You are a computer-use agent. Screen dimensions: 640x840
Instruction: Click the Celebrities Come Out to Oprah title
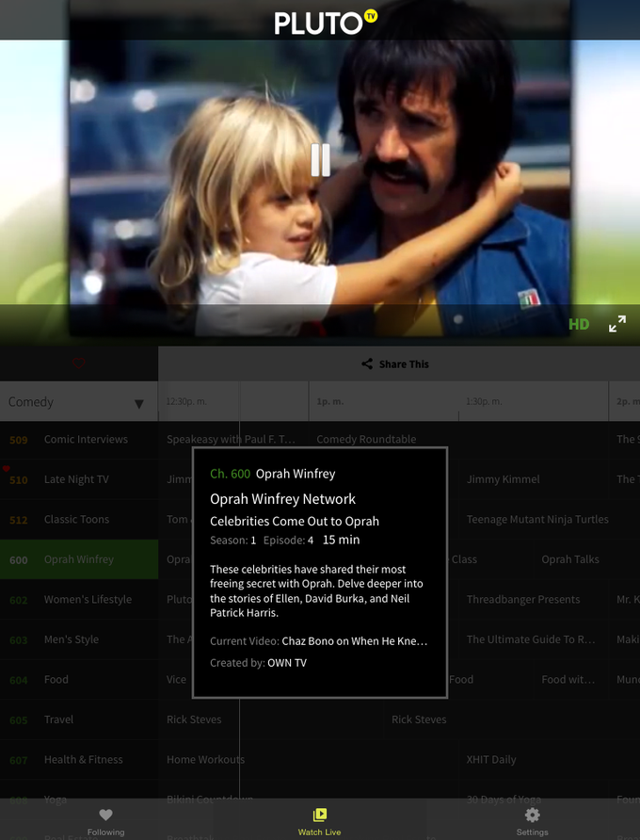click(x=295, y=522)
